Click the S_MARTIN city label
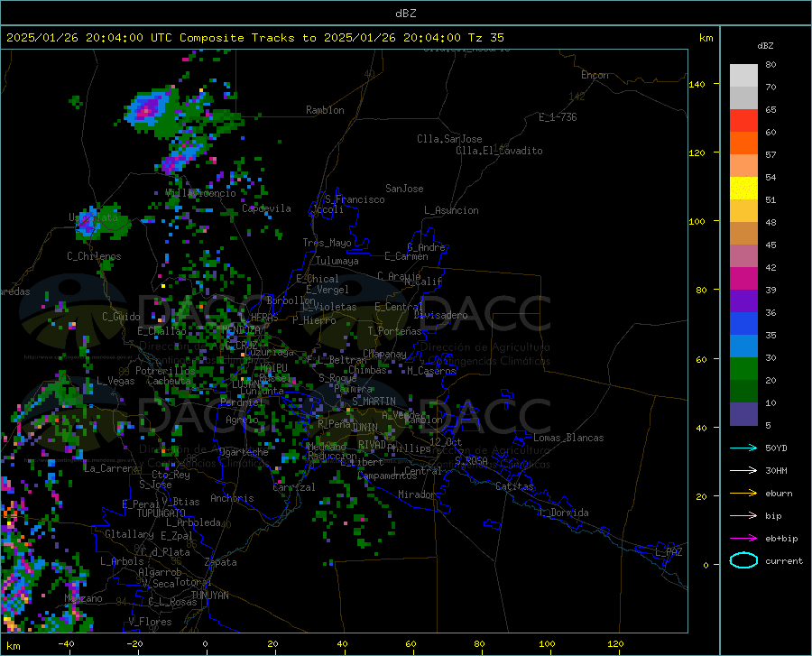Image resolution: width=812 pixels, height=656 pixels. 374,402
